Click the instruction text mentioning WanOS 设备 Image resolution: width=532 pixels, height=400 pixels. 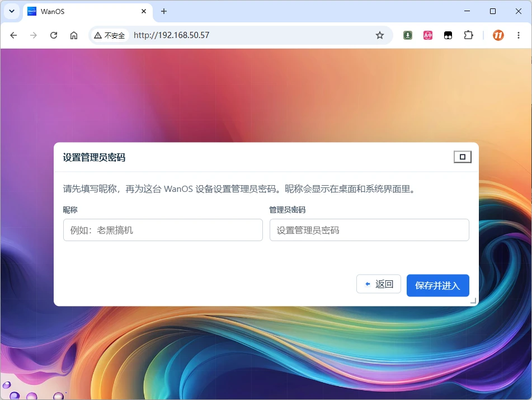pyautogui.click(x=239, y=189)
